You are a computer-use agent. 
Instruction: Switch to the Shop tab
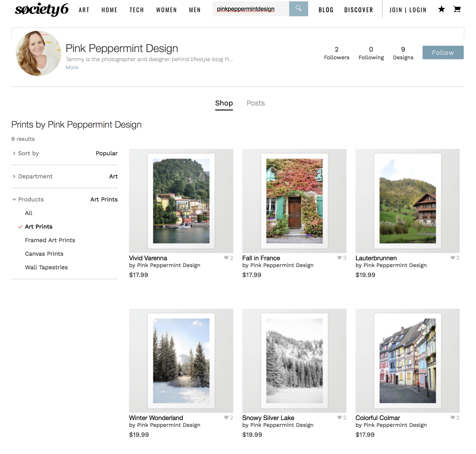point(224,103)
